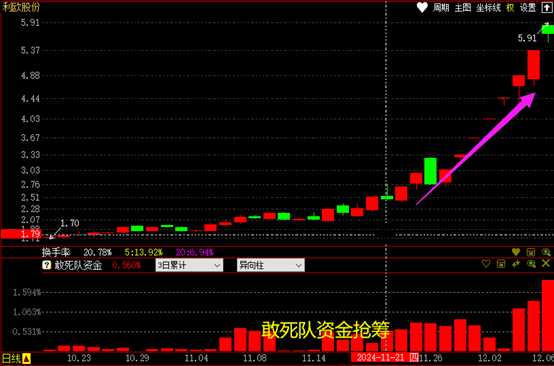The height and width of the screenshot is (366, 554).
Task: Click the magnifier icon in 换手率 row
Action: point(546,252)
